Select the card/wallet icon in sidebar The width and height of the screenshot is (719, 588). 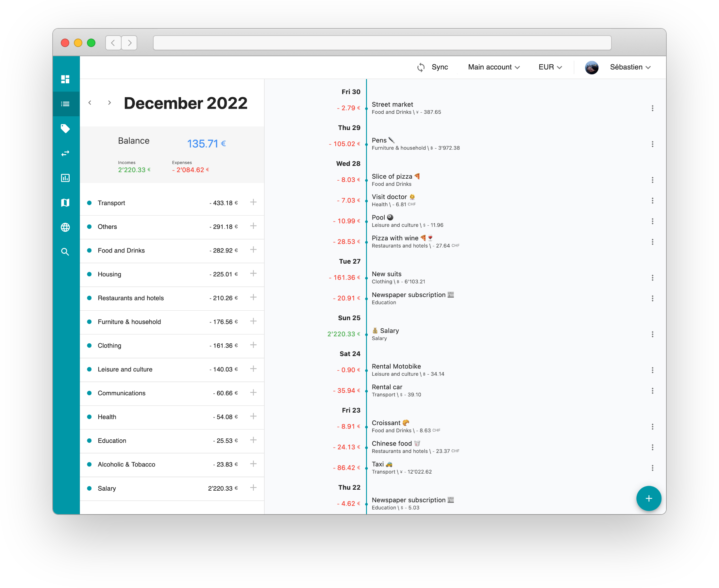[x=65, y=202]
